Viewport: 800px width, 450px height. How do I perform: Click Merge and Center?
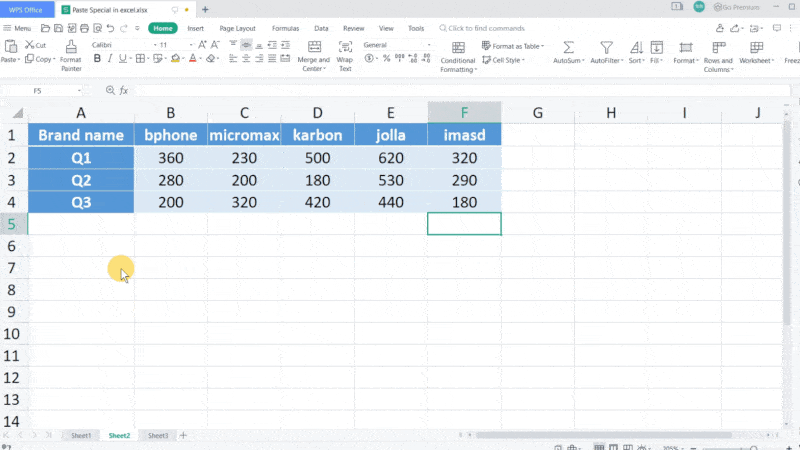(314, 56)
